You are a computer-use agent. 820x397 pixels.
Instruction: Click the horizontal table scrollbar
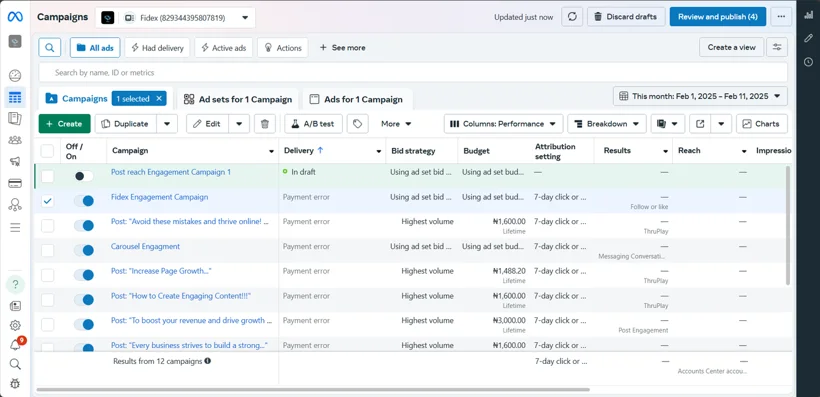[x=313, y=390]
